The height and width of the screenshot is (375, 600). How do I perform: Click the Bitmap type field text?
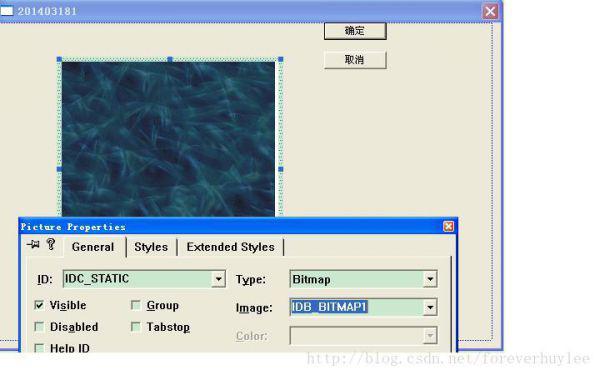click(311, 279)
